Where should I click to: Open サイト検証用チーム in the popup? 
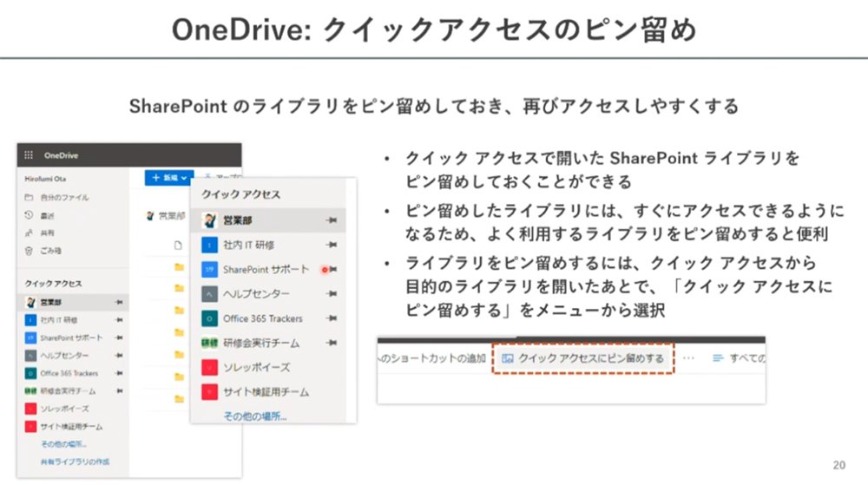coord(266,391)
